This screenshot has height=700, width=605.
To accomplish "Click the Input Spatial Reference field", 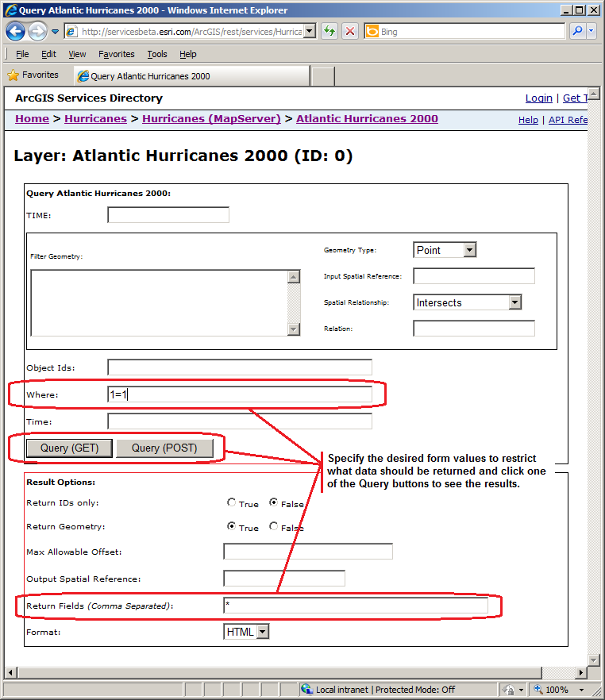I will [474, 276].
